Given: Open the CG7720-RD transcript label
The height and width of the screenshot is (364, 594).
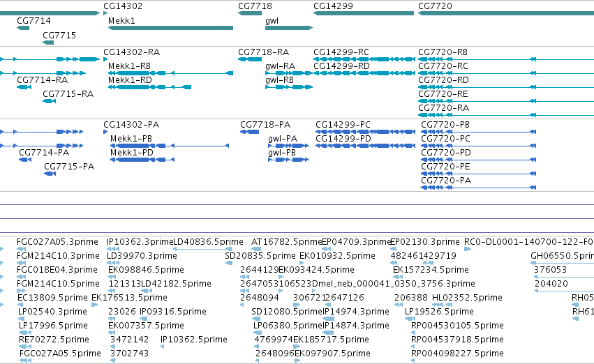Looking at the screenshot, I should point(443,79).
